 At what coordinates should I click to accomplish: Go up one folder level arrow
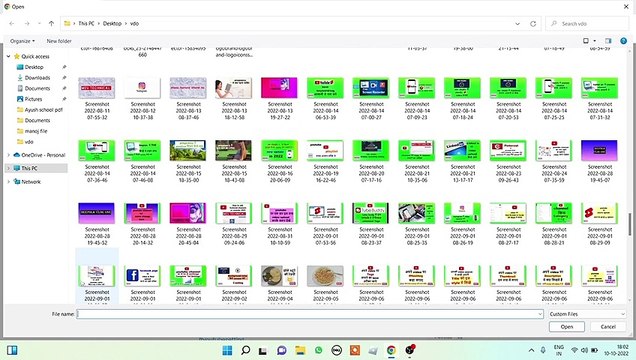51,24
